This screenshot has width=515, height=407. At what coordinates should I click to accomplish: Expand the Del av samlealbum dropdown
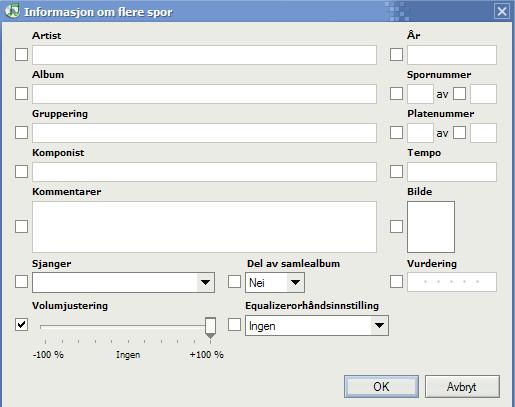[x=295, y=283]
